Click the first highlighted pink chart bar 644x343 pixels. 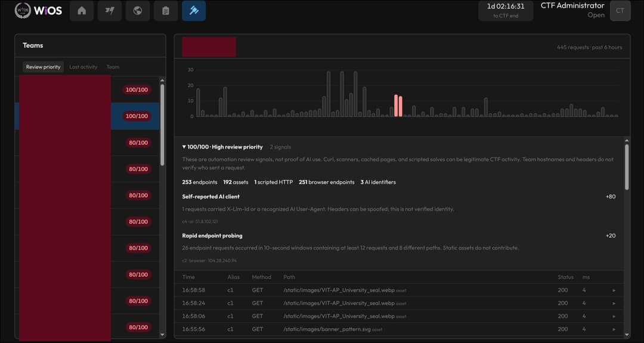[x=396, y=106]
